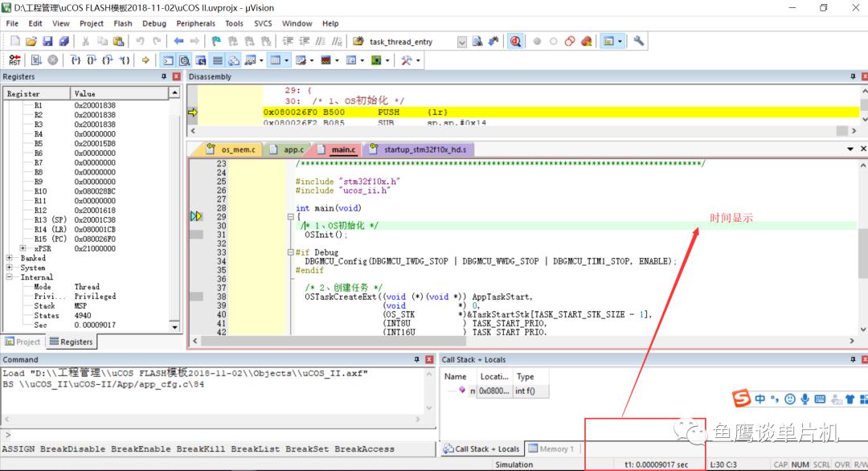Step over the current line
This screenshot has height=471, width=868.
[92, 60]
